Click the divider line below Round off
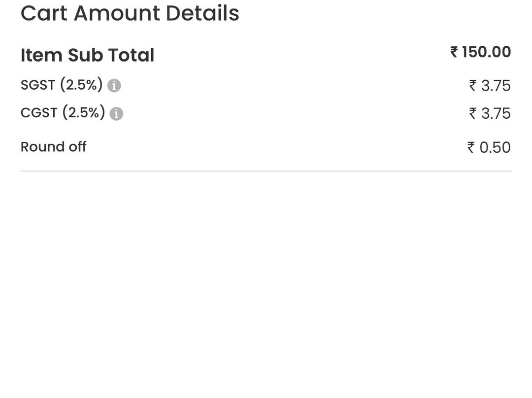This screenshot has width=532, height=398. click(266, 171)
